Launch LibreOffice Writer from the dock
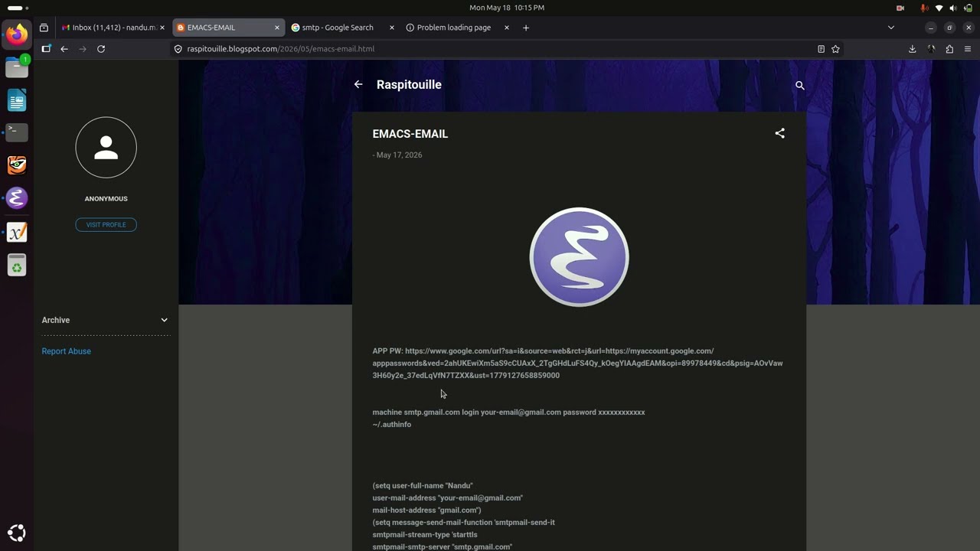Image resolution: width=980 pixels, height=551 pixels. [x=17, y=100]
